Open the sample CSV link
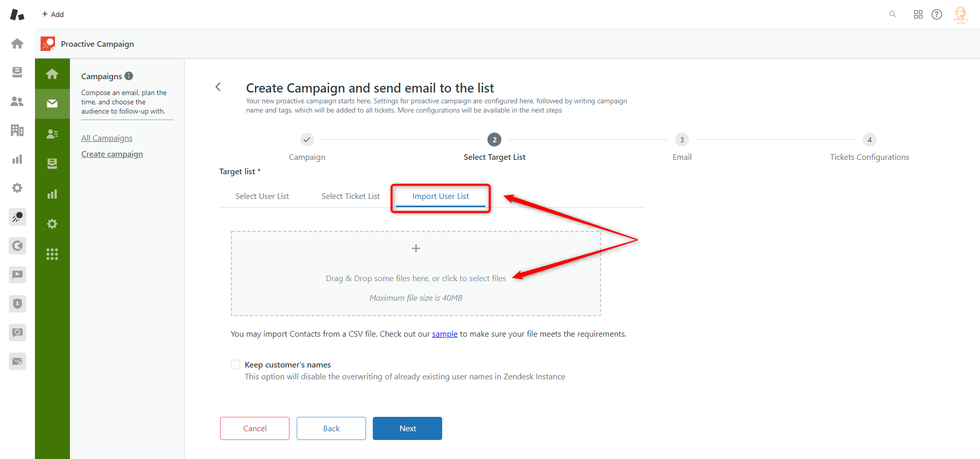980x459 pixels. tap(445, 334)
